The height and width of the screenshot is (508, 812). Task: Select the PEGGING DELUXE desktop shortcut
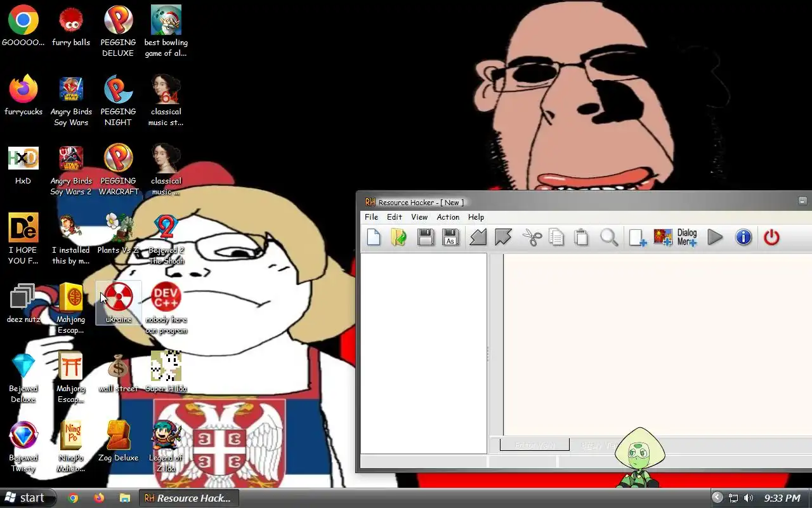coord(118,32)
